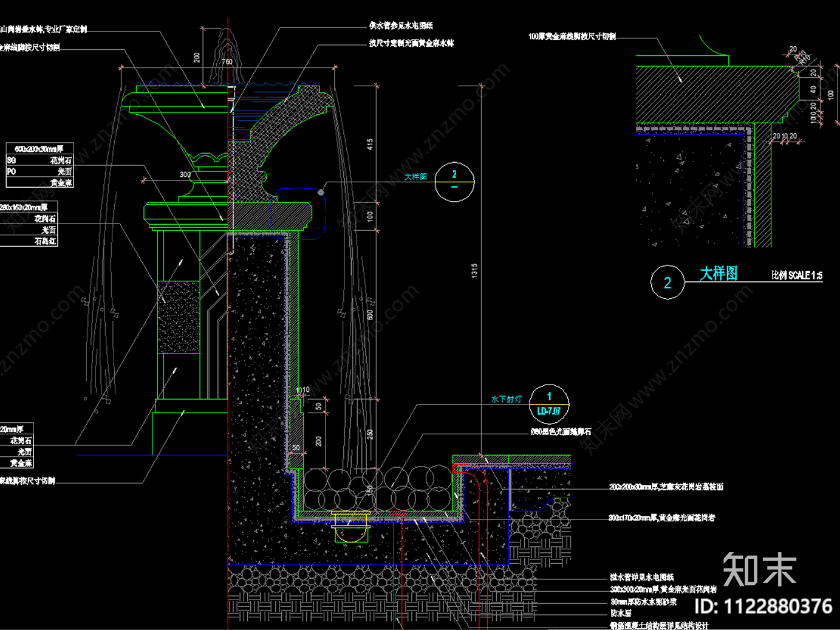Click the SG cell in the material table

12,160
